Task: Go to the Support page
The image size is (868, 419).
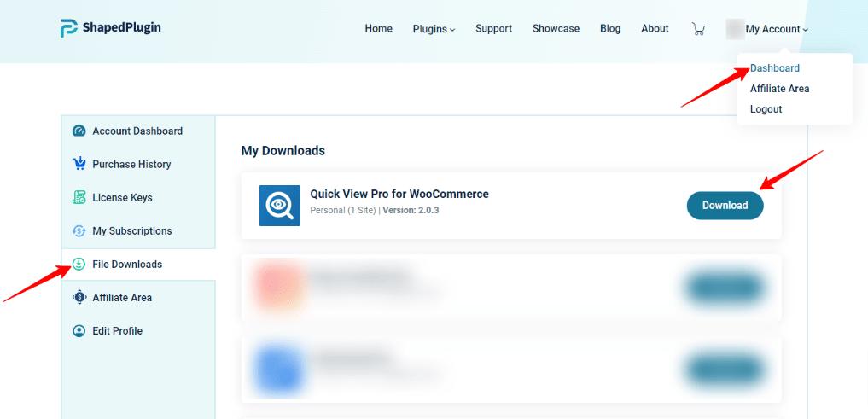Action: [493, 29]
